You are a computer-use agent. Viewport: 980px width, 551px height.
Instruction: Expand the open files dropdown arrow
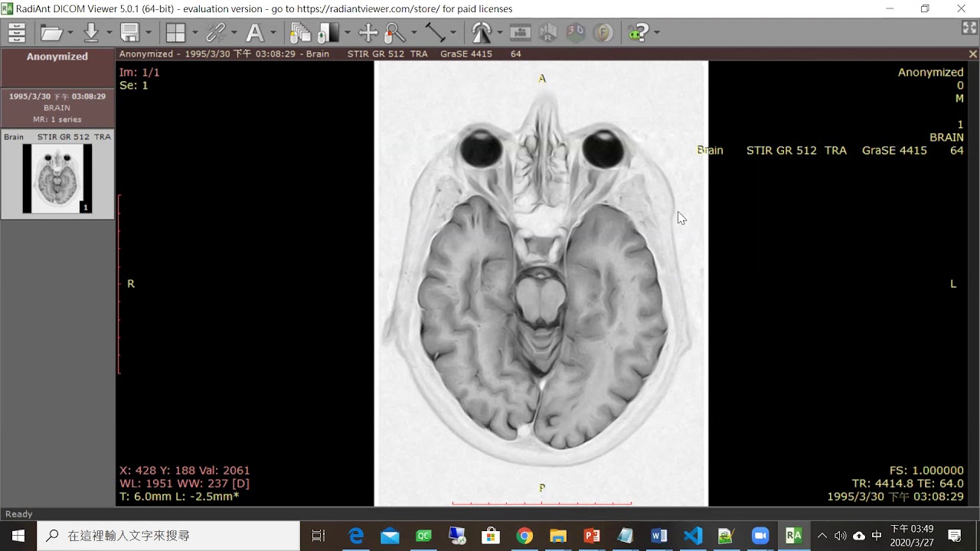(x=70, y=33)
